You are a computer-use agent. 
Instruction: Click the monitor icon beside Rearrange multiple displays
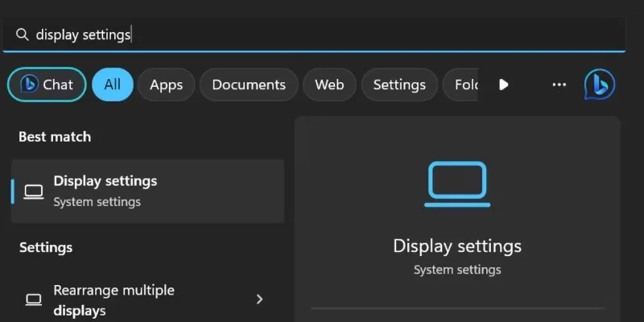(x=34, y=299)
